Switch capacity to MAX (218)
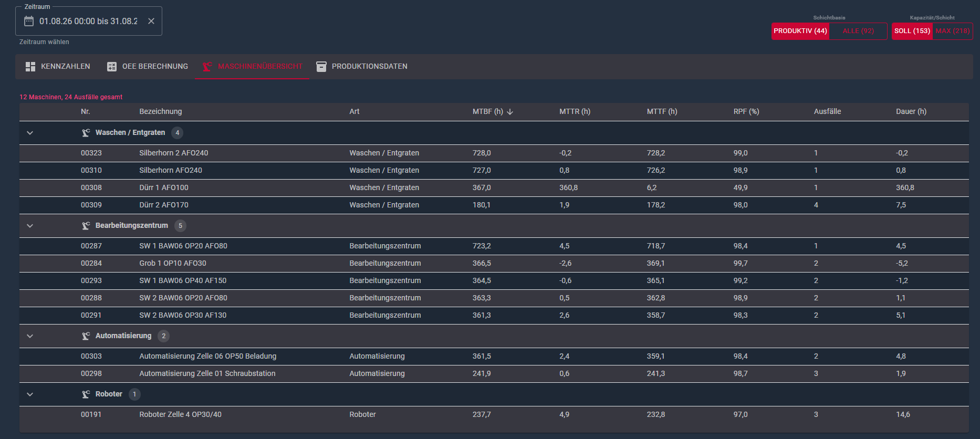The width and height of the screenshot is (980, 439). pos(953,31)
